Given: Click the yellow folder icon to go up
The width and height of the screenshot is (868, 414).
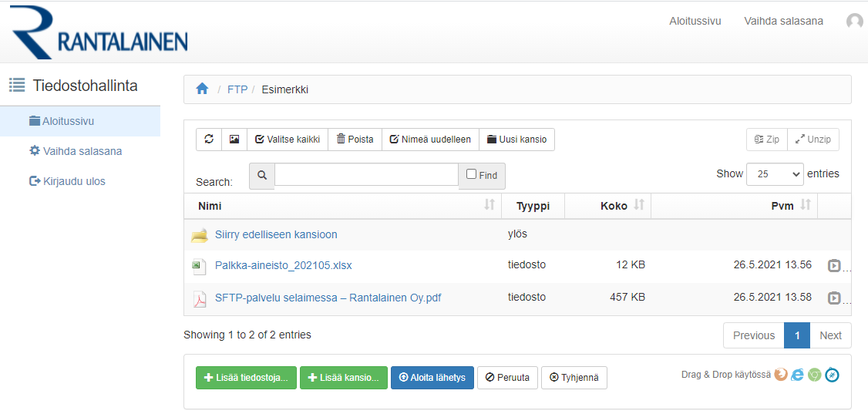Looking at the screenshot, I should pyautogui.click(x=200, y=235).
